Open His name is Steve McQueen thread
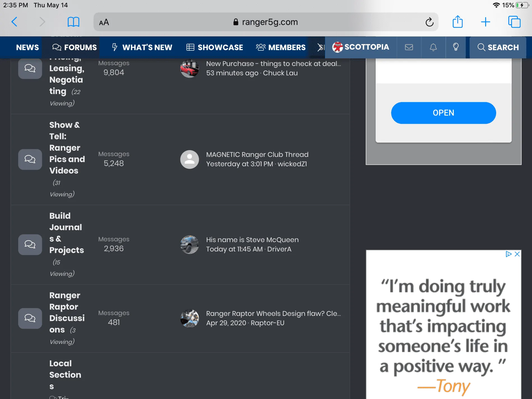 [x=252, y=240]
